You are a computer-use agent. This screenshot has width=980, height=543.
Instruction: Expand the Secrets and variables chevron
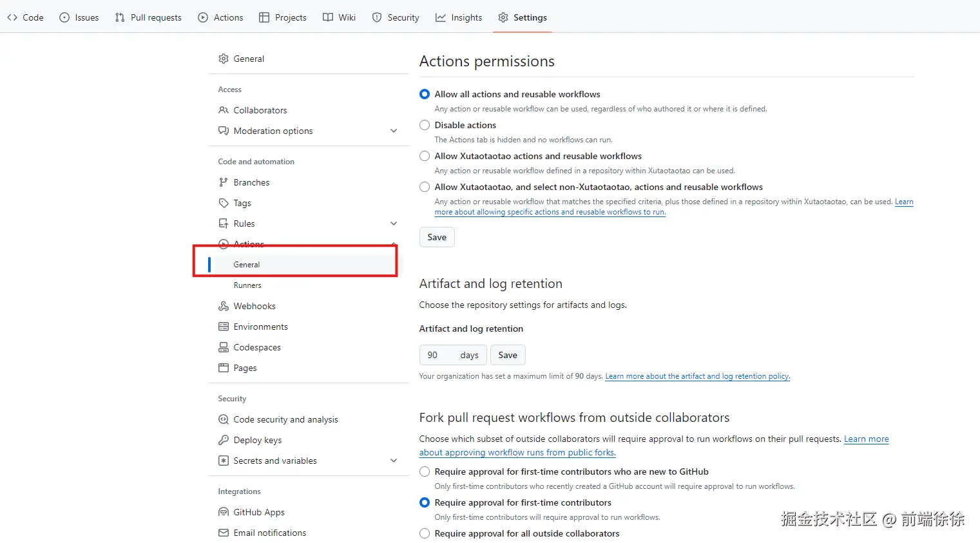[394, 461]
